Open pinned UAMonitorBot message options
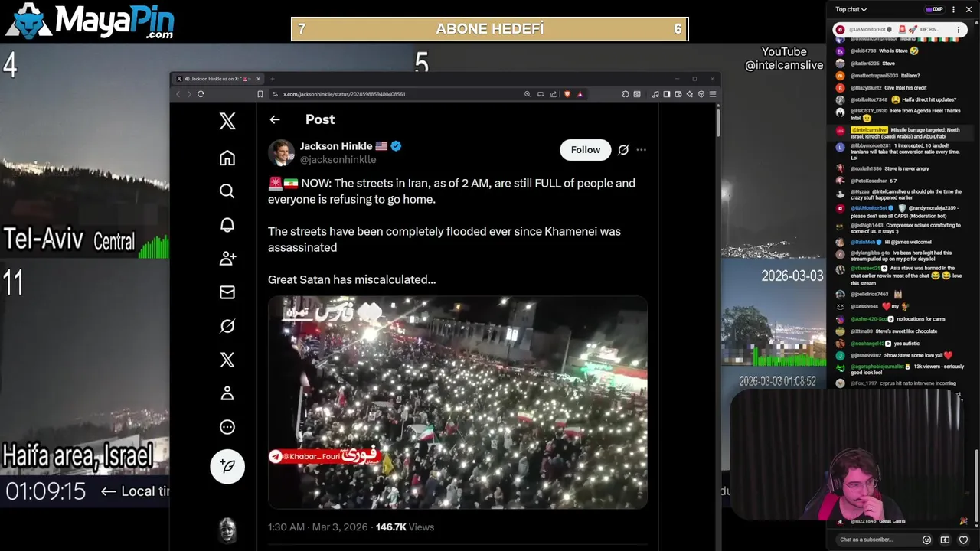Image resolution: width=980 pixels, height=551 pixels. pos(959,30)
